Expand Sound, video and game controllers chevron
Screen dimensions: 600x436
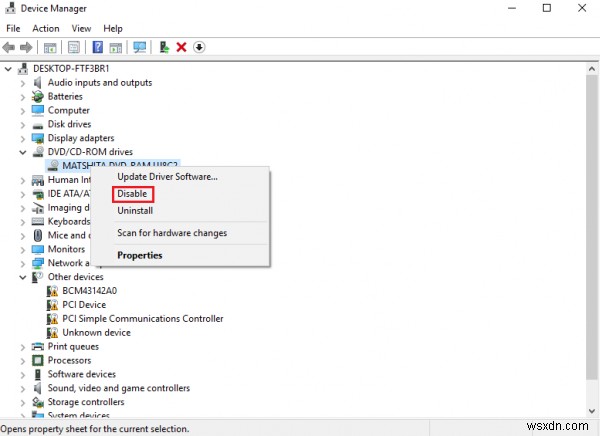coord(23,389)
